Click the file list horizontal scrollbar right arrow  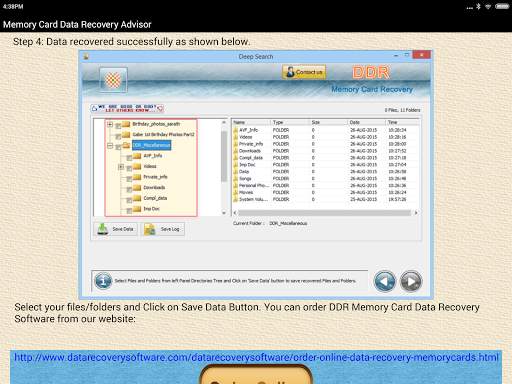pos(416,213)
